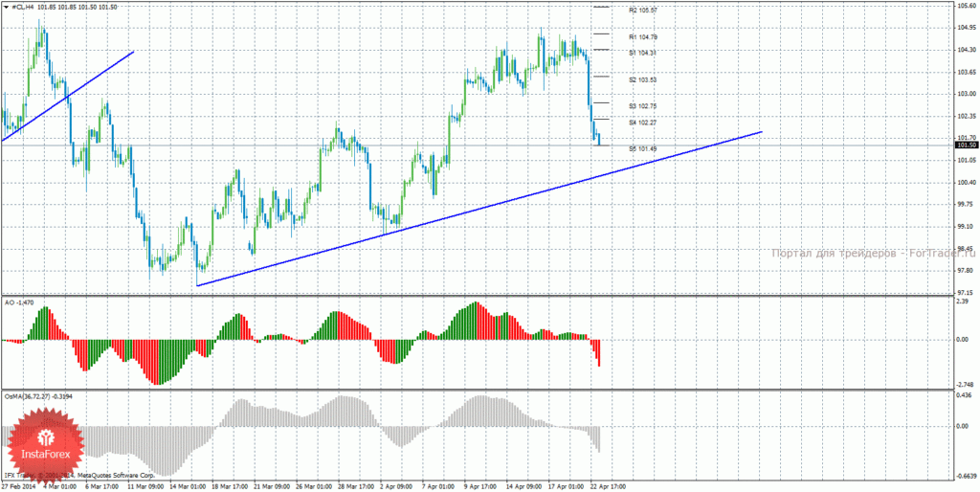
Task: Select the #CL,H4 chart title text
Action: click(23, 7)
